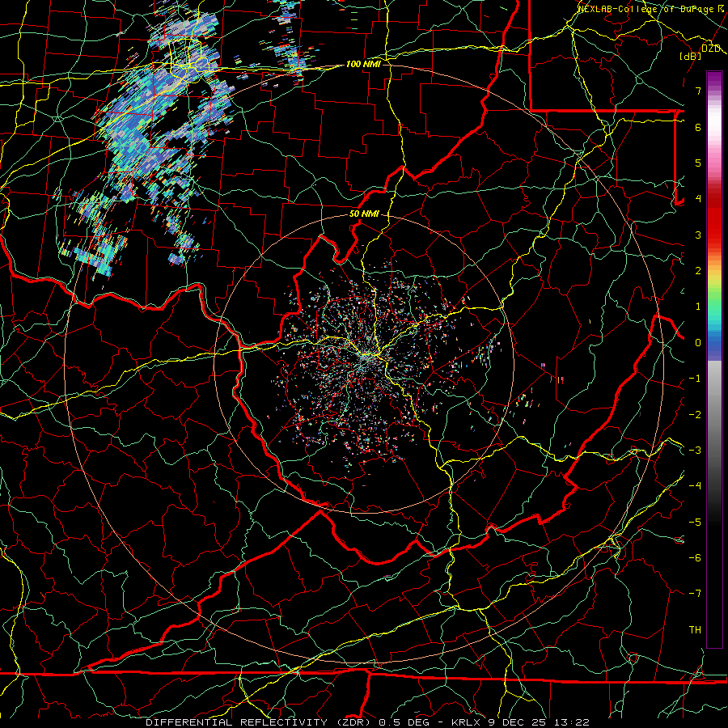Click the Differential Reflectivity title caption
This screenshot has height=728, width=728.
coord(368,722)
